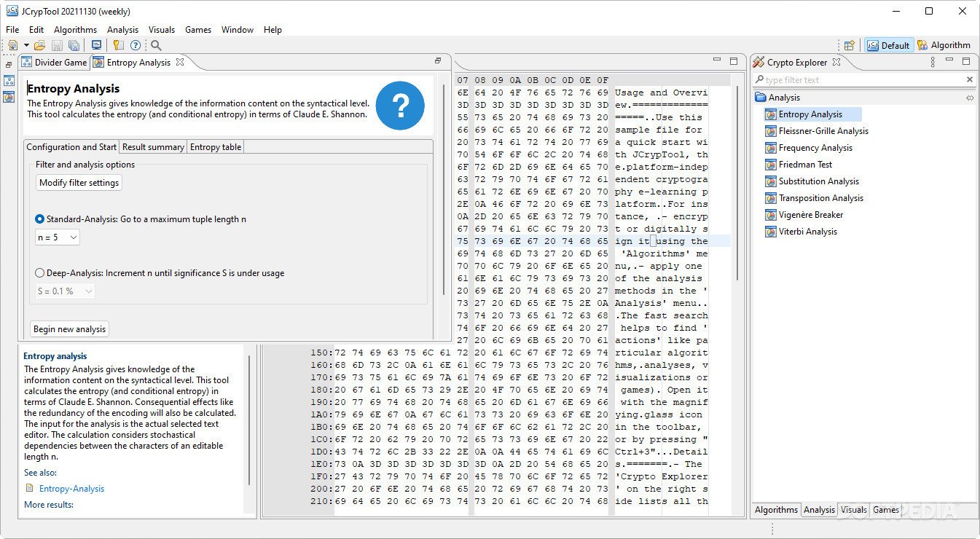Image resolution: width=980 pixels, height=539 pixels.
Task: Open the n = 5 tuple length dropdown
Action: 58,237
